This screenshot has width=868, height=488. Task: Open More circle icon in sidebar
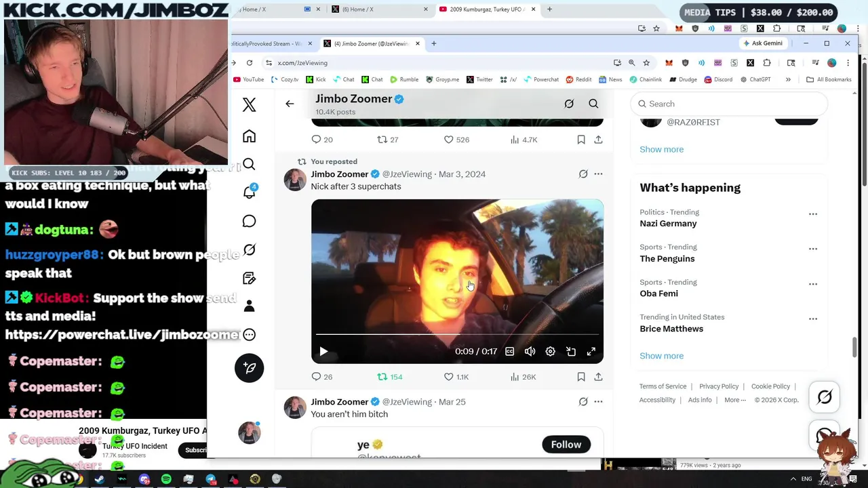pos(250,335)
